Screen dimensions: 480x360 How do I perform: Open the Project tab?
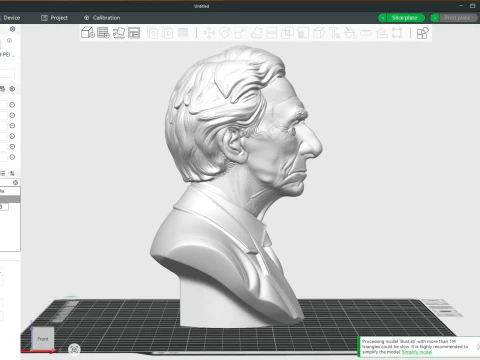(54, 18)
